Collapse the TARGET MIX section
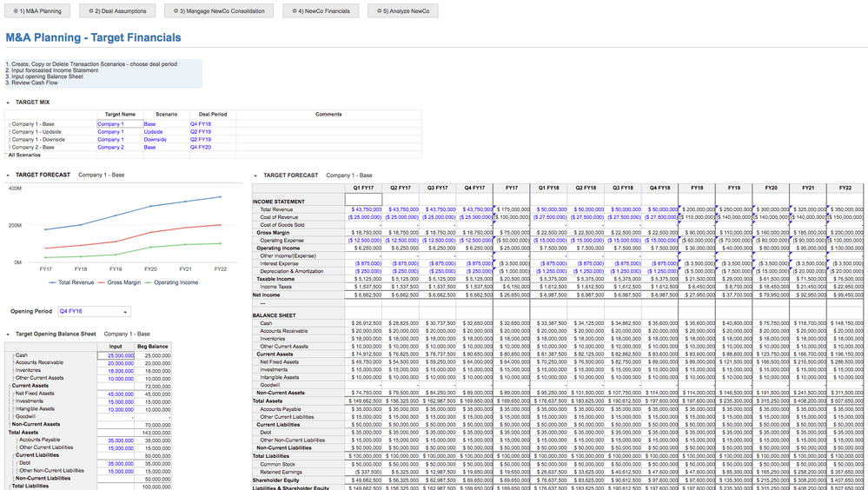 8,103
